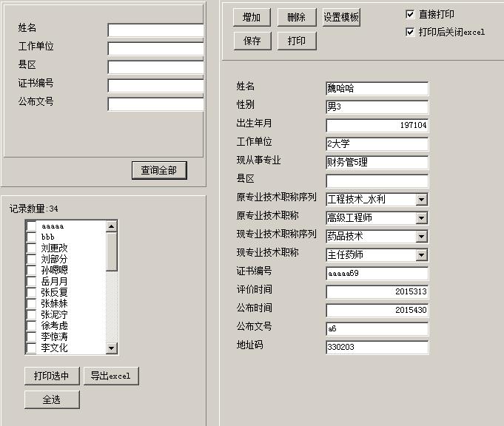Check the box for 张反复
Screen dimensions: 504x426
31,292
